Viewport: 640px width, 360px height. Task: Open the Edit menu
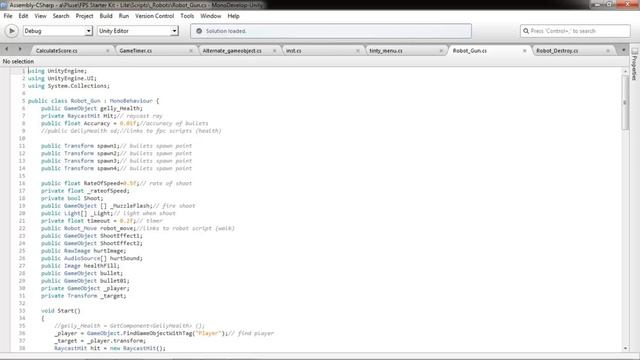click(23, 16)
